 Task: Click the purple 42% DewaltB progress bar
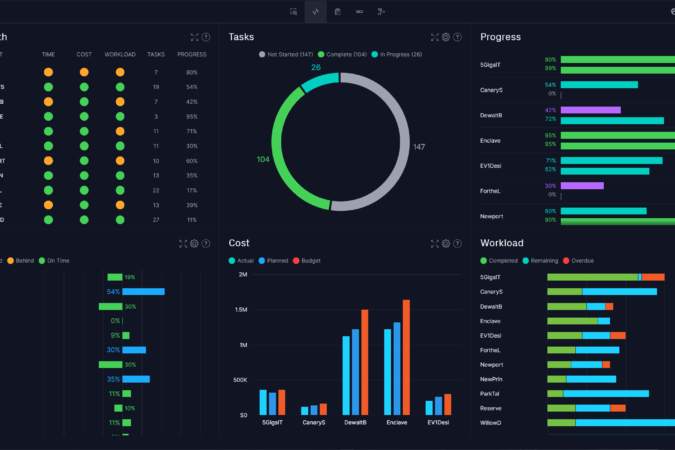[591, 110]
